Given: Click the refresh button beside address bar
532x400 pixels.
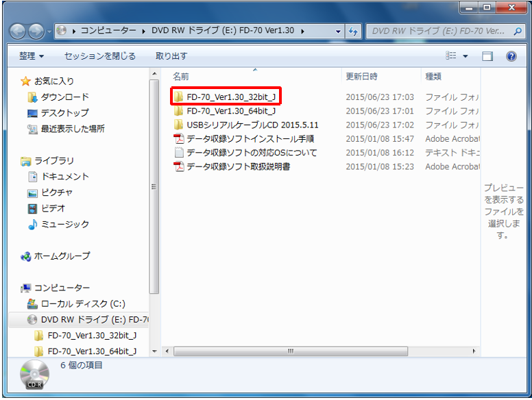Looking at the screenshot, I should click(354, 32).
